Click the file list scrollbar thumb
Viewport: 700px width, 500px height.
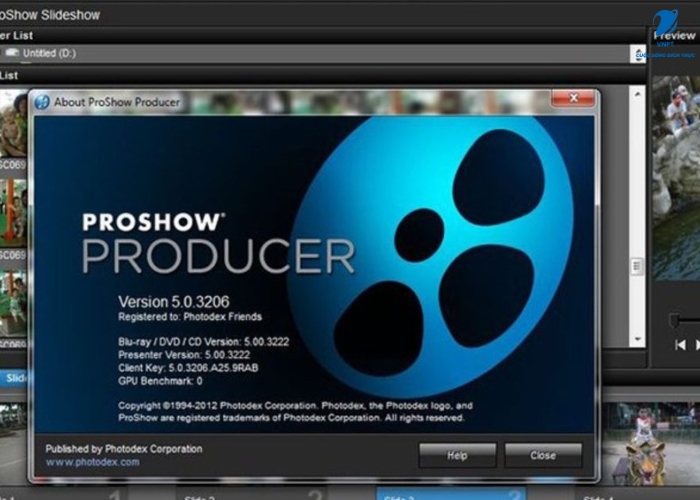pos(637,267)
